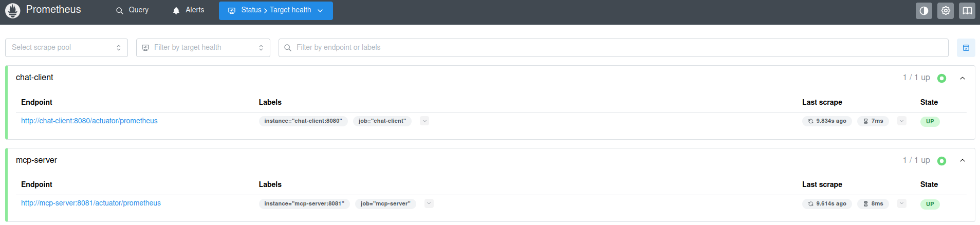Click the bell icon beside Alerts
The width and height of the screenshot is (980, 225).
click(x=176, y=11)
